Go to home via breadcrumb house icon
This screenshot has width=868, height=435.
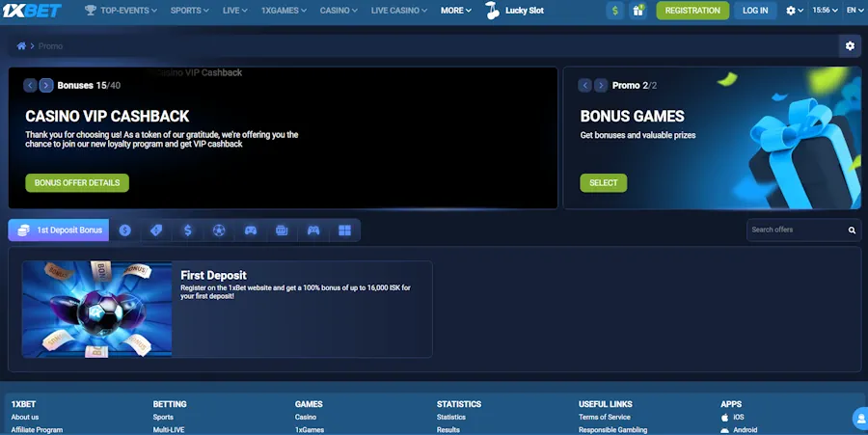[x=21, y=46]
